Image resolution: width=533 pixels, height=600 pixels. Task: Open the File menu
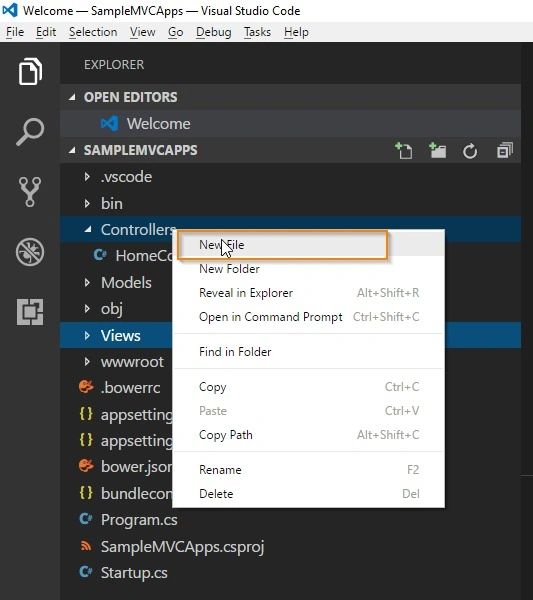pyautogui.click(x=15, y=32)
